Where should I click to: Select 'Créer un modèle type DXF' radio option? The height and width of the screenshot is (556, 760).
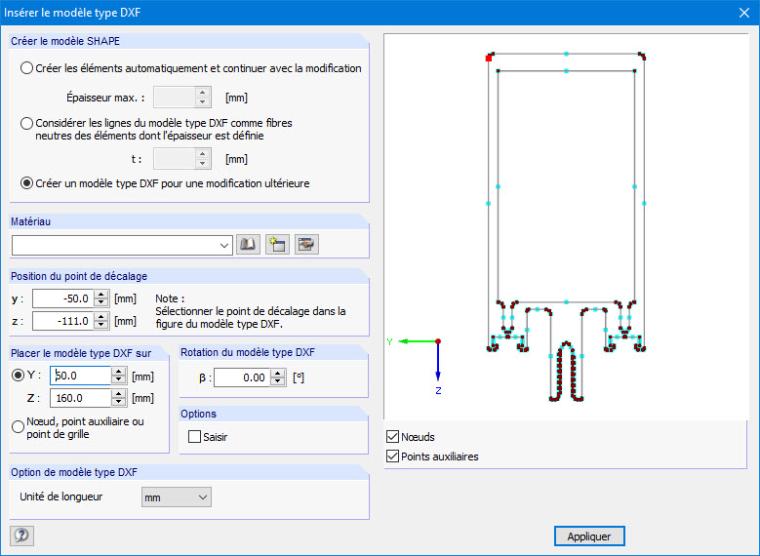click(27, 183)
